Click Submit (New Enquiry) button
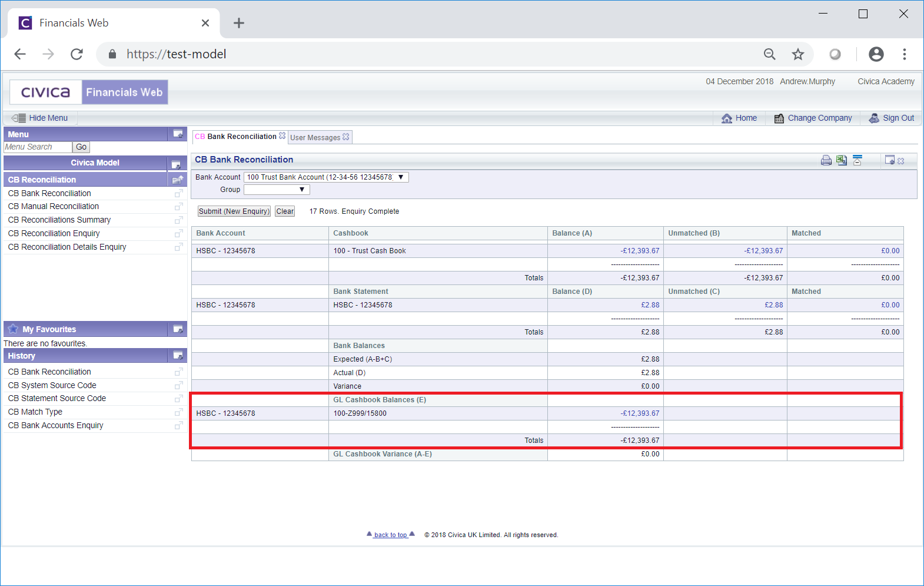 tap(234, 211)
